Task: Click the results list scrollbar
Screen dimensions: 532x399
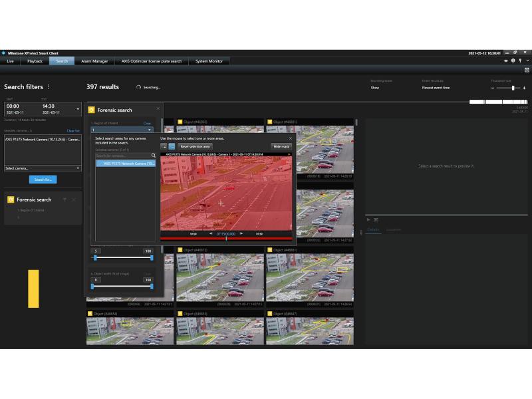Action: point(356,122)
